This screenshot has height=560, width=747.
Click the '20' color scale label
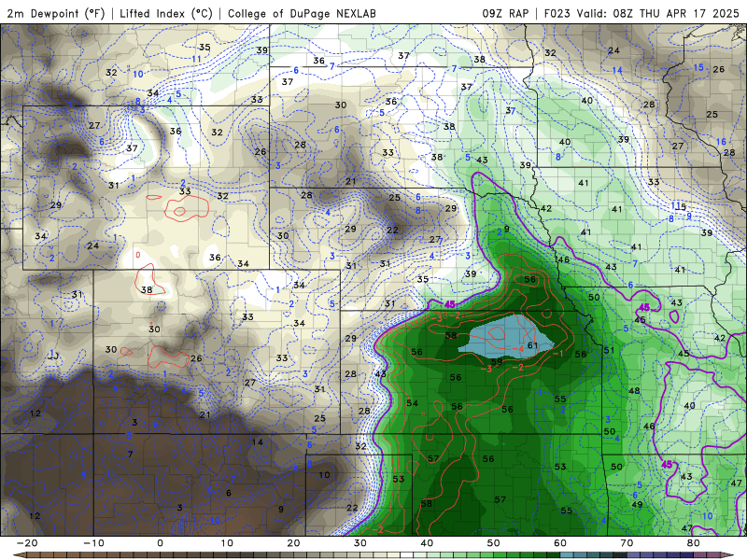point(293,543)
